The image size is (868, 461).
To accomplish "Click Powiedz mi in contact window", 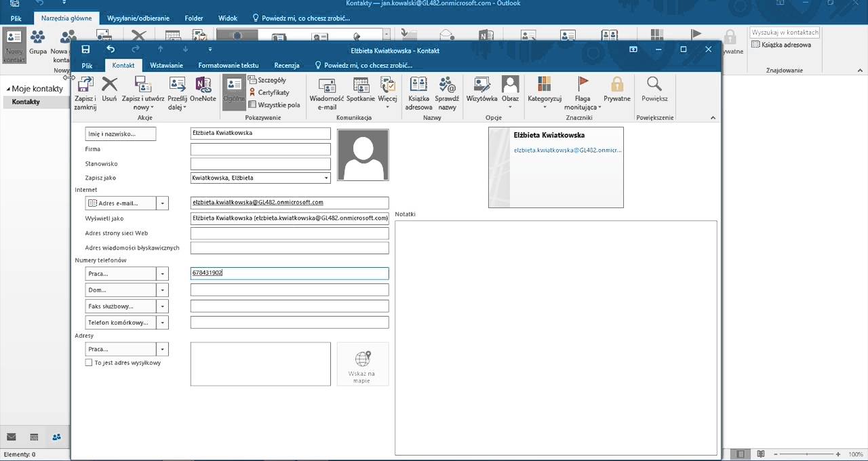I will point(363,66).
